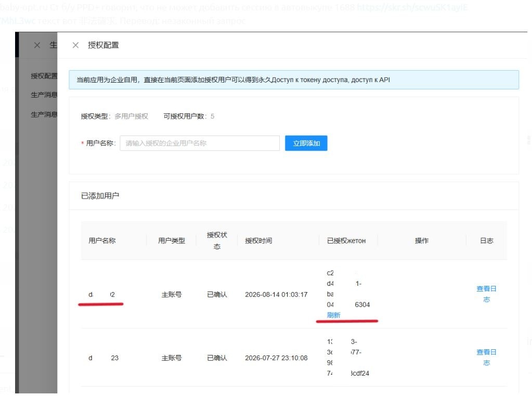The image size is (532, 396).
Task: Select timestamp 2026-08-14 01:03:17
Action: [276, 294]
